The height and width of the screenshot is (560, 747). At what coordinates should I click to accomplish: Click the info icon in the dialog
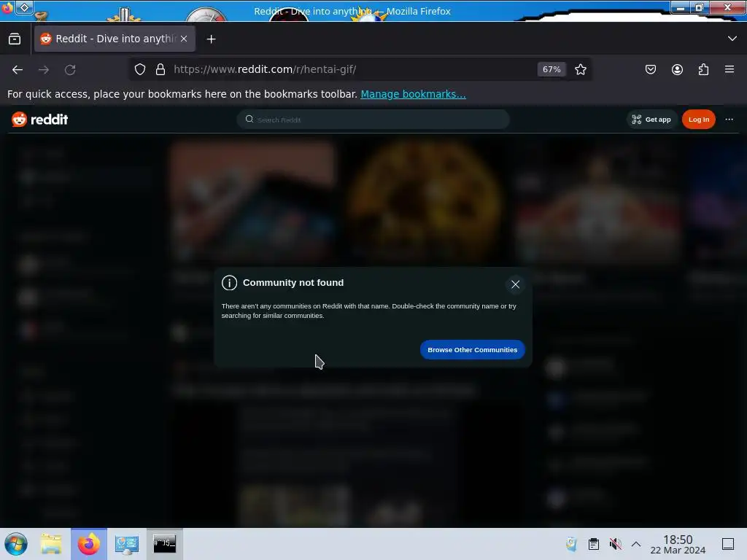229,283
